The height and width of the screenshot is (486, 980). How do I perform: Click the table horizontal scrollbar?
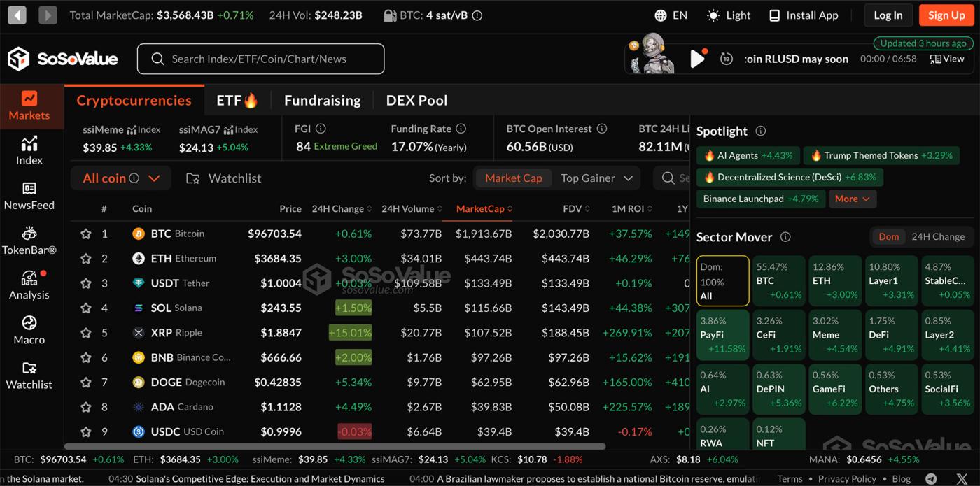click(335, 446)
